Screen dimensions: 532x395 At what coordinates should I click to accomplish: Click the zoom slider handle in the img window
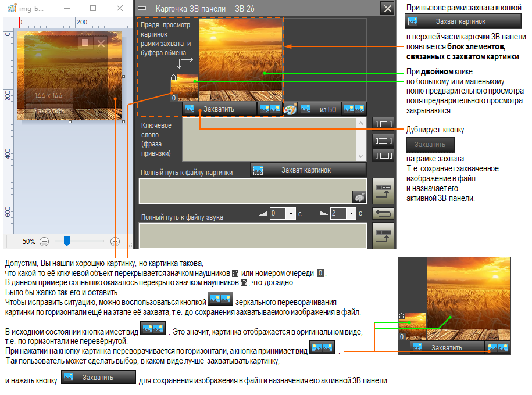coord(67,241)
